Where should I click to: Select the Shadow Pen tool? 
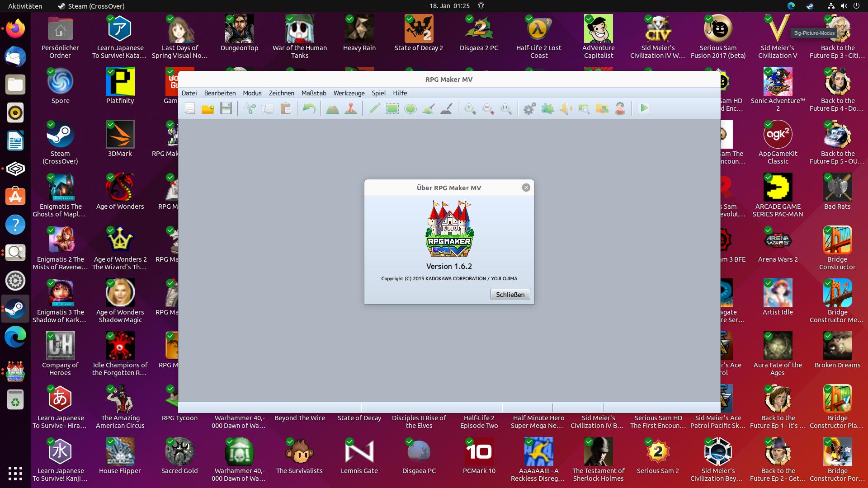[447, 108]
